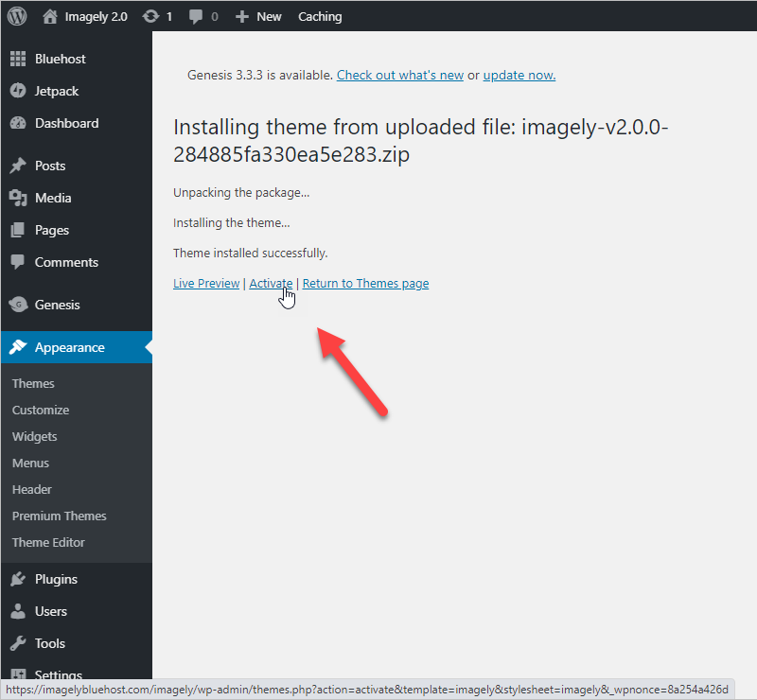Click the update now link

tap(519, 76)
